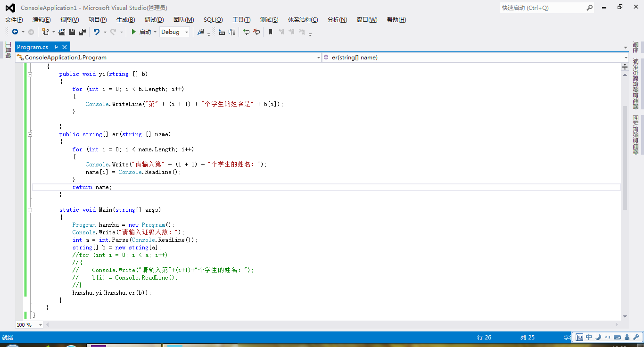Open the 解决方案资源管理器 side tab
This screenshot has width=644, height=347.
(x=636, y=83)
